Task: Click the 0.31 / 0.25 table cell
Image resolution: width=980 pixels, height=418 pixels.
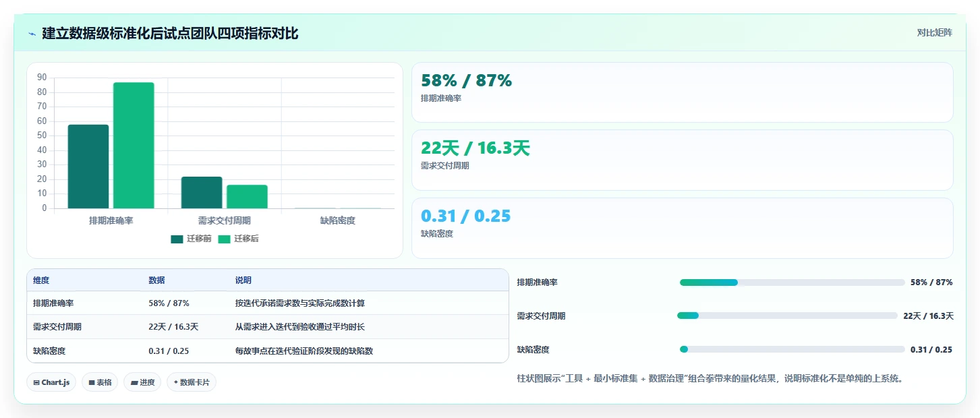Action: coord(169,351)
